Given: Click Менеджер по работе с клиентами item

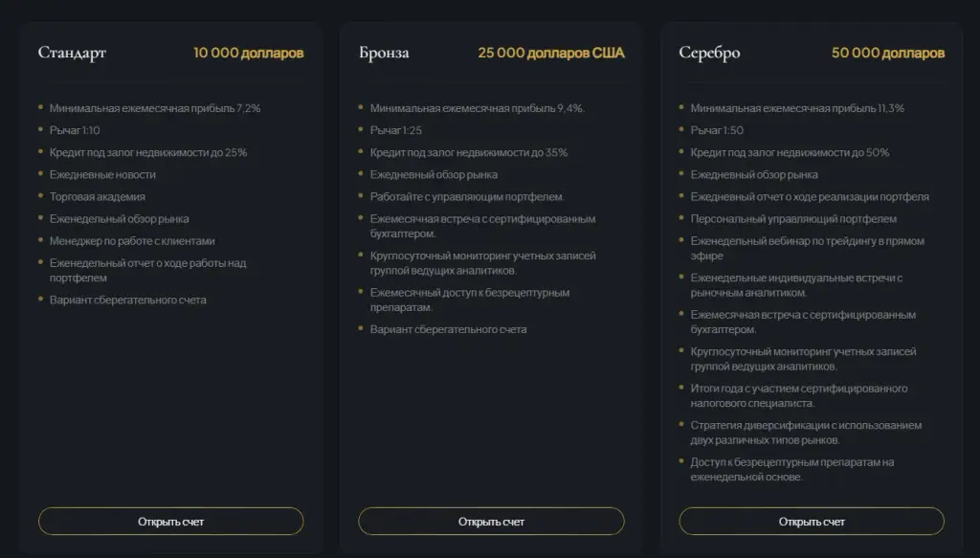Looking at the screenshot, I should (132, 241).
